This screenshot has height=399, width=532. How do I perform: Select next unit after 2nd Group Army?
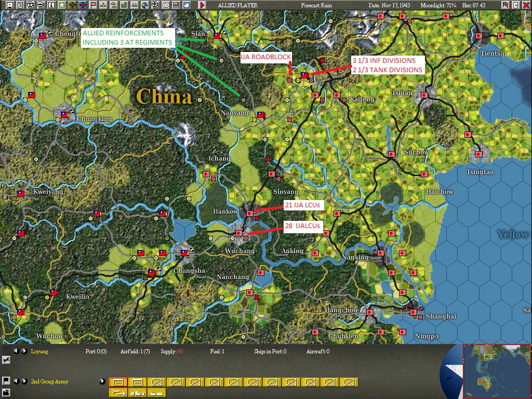pyautogui.click(x=24, y=381)
